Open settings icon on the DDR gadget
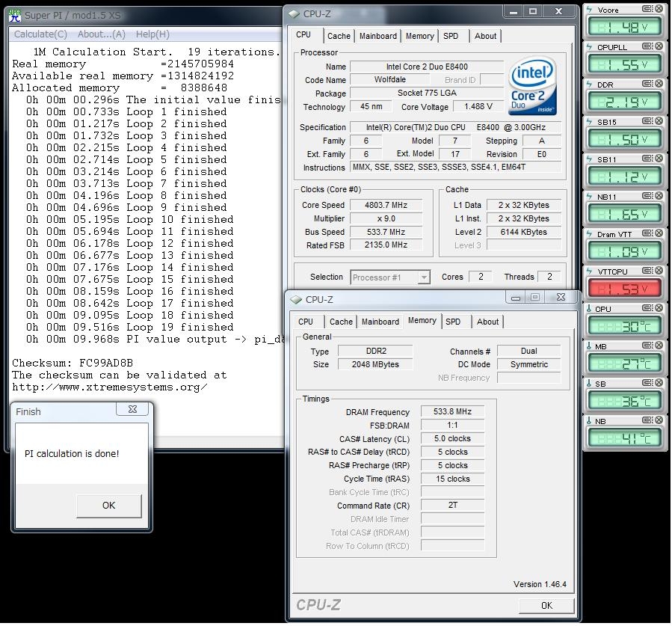 tap(647, 85)
